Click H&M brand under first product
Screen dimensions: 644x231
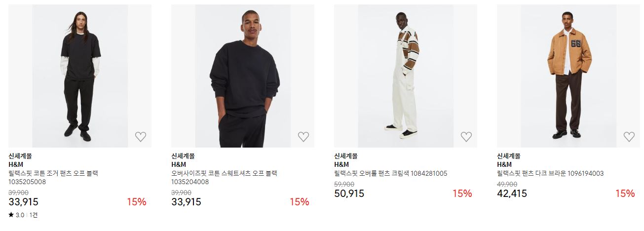click(x=16, y=164)
